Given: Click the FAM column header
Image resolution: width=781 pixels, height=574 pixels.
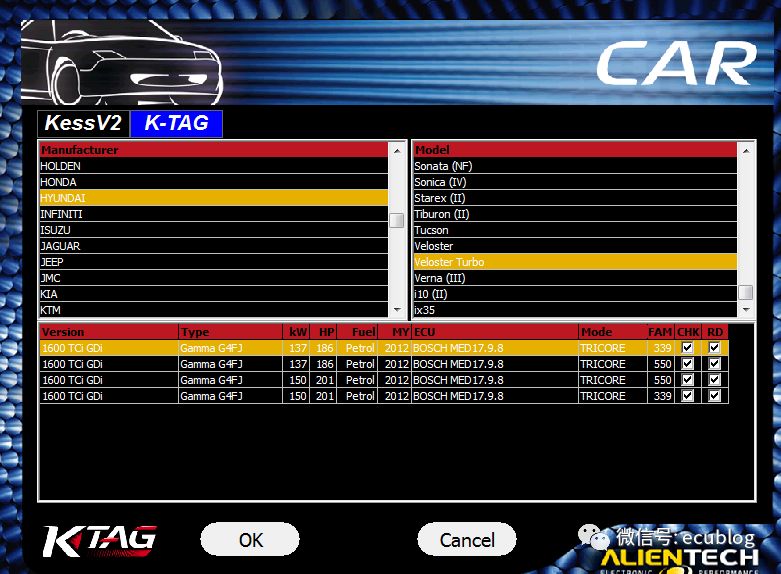Looking at the screenshot, I should pyautogui.click(x=660, y=332).
